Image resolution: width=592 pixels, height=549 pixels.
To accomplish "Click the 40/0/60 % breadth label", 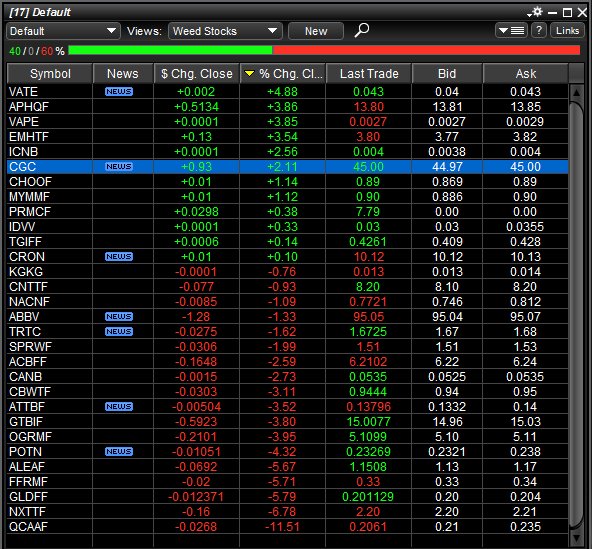I will point(37,51).
